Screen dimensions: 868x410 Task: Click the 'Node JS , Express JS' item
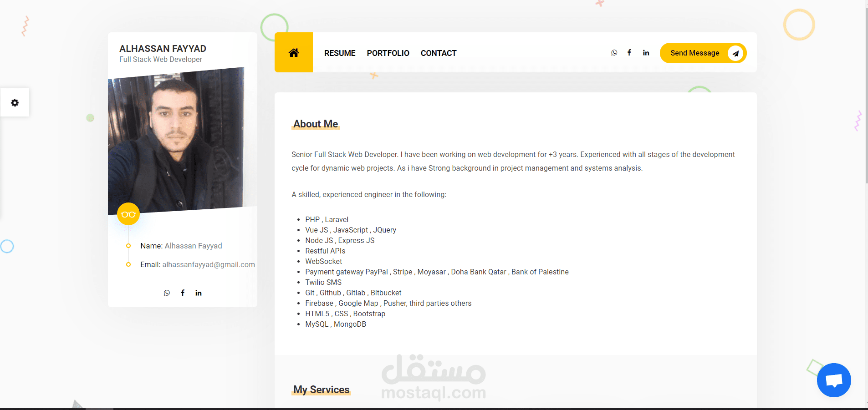tap(340, 240)
